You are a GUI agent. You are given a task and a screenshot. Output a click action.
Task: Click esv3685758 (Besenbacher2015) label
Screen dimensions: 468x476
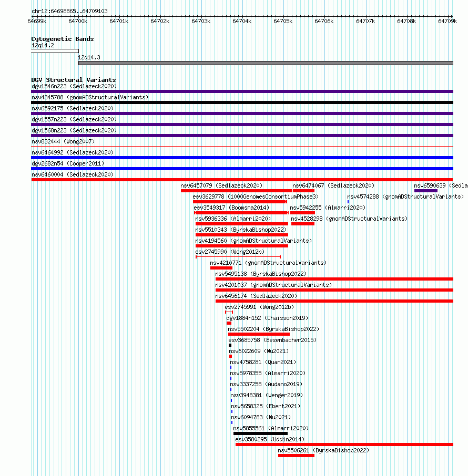click(272, 340)
